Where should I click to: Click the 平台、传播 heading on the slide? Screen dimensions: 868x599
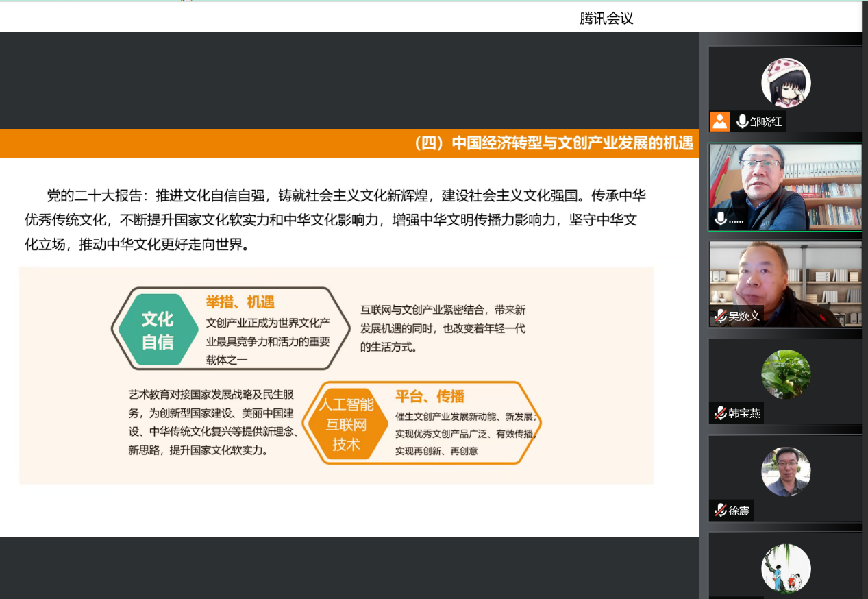[x=430, y=396]
